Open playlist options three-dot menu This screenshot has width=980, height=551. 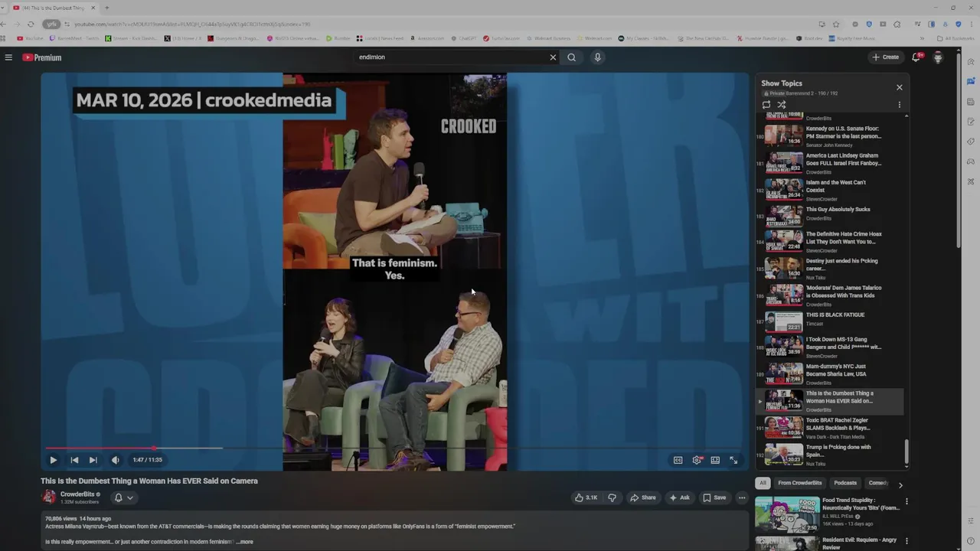tap(899, 105)
